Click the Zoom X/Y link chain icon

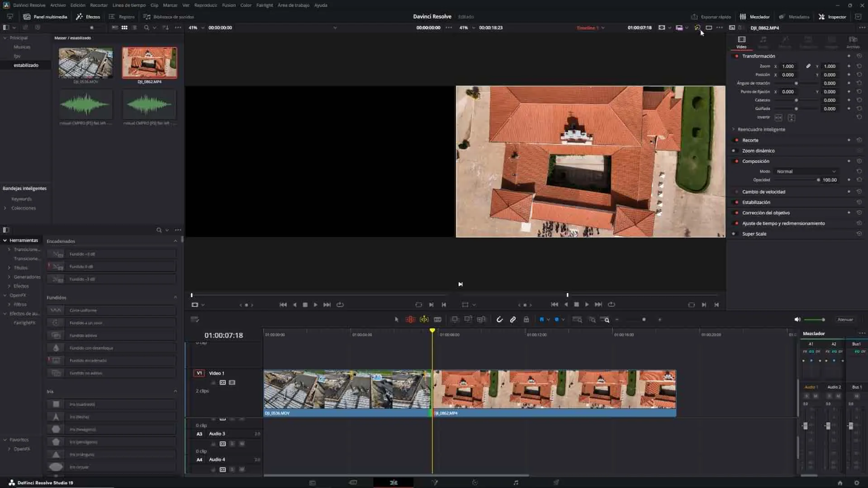tap(808, 66)
